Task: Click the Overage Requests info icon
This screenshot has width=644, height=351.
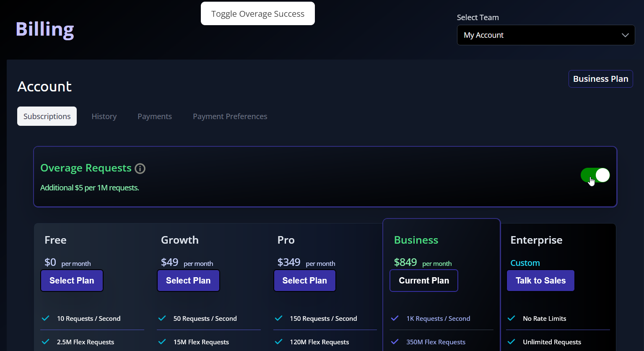Action: pos(140,169)
